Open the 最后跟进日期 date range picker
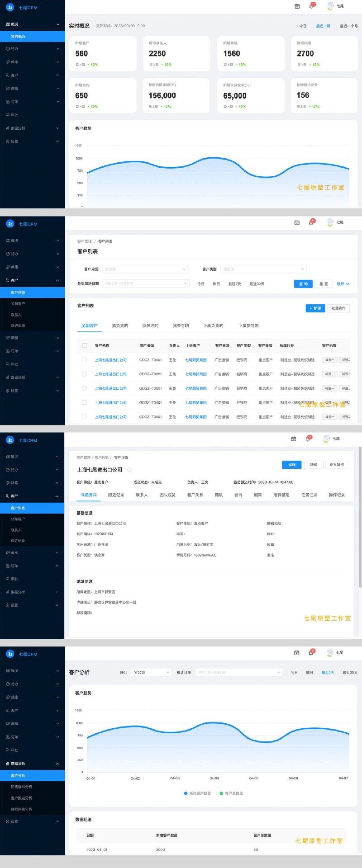Viewport: 362px width, 868px height. coord(146,283)
